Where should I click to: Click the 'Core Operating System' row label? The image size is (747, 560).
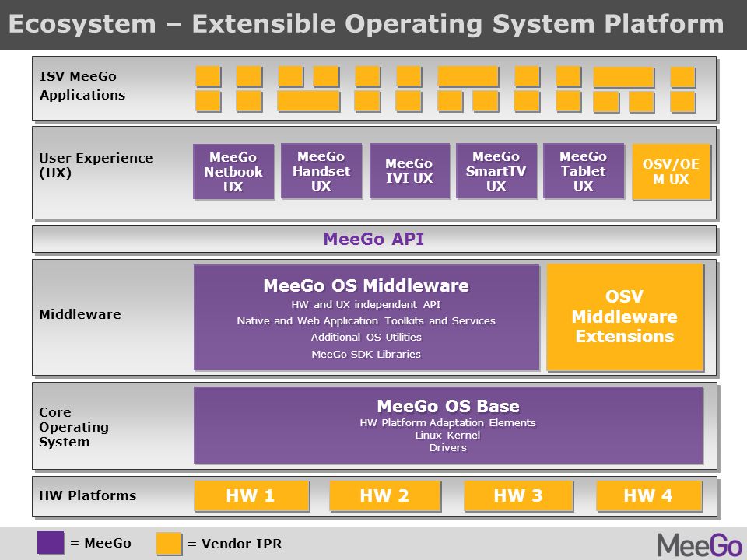click(x=74, y=427)
